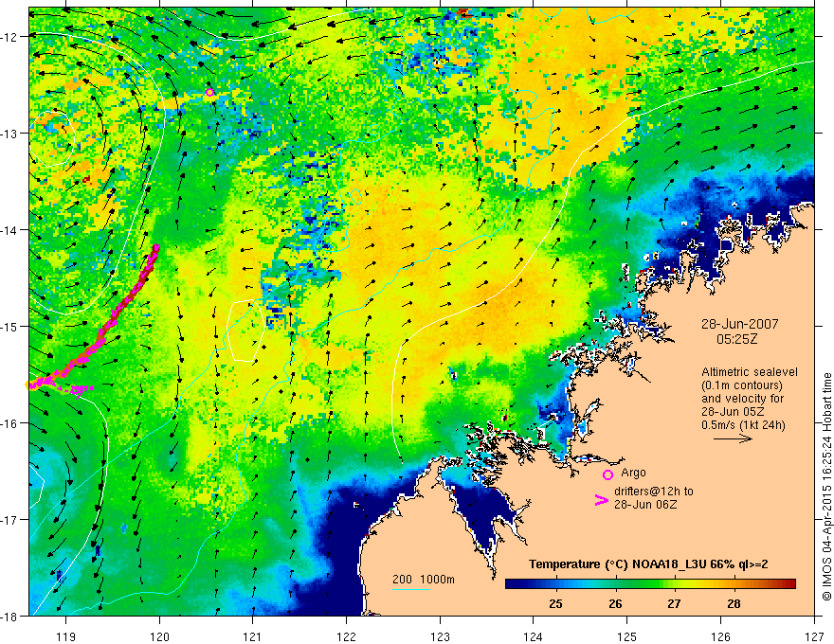Click the cyan depth contour legend line
The height and width of the screenshot is (644, 834).
(x=411, y=589)
